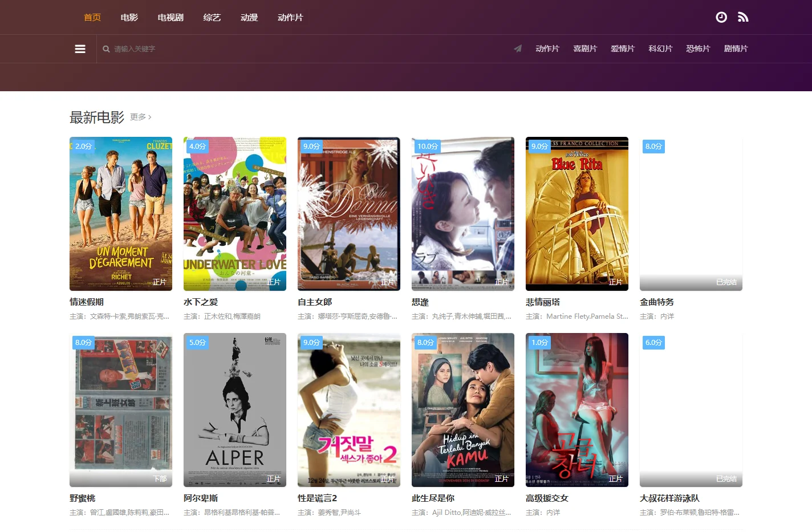Screen dimensions: 812x532
Task: Click the 下部 label on 野蜜桃
Action: pos(160,478)
